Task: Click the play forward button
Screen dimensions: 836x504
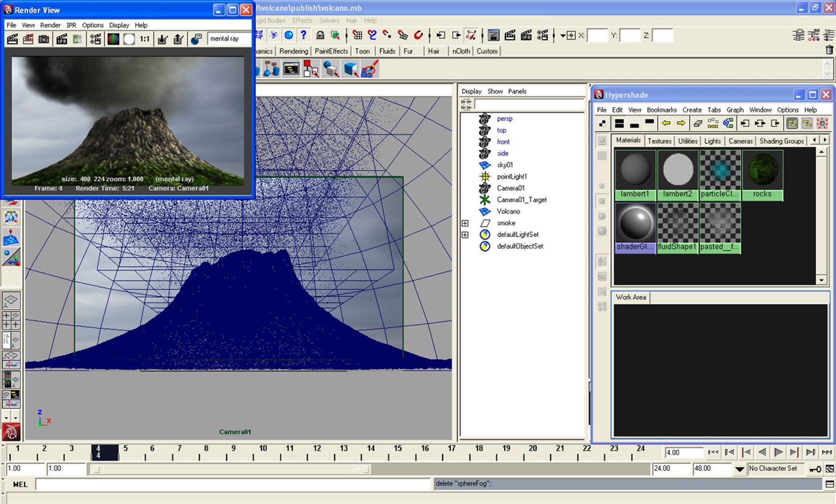Action: click(778, 452)
